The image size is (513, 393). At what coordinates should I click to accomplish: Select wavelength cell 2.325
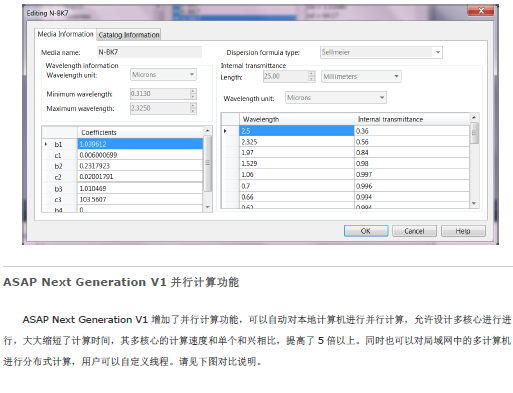click(297, 142)
